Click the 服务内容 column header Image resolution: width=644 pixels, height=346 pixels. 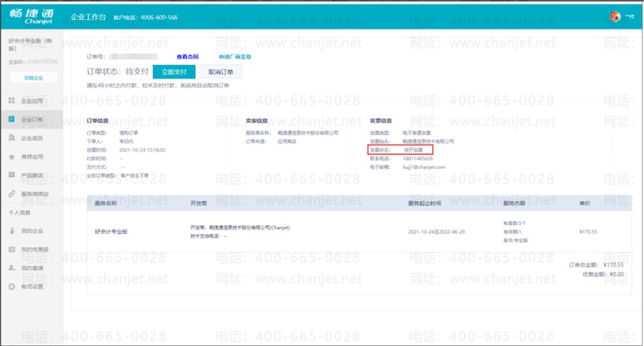tap(514, 203)
